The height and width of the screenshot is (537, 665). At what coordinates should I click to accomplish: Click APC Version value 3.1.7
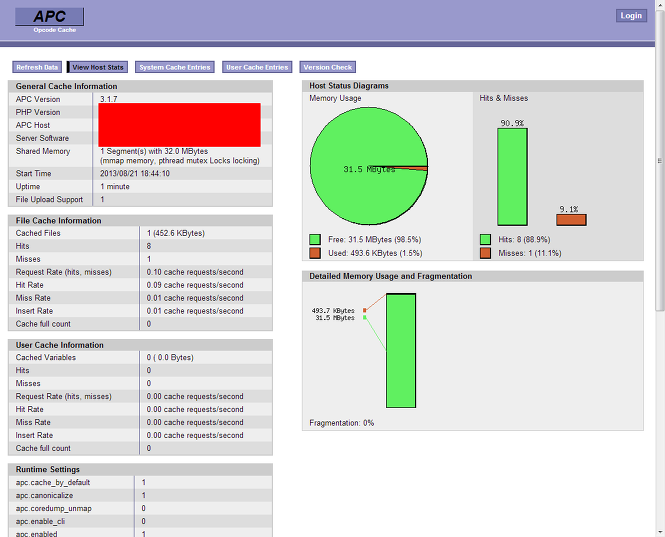(x=109, y=99)
